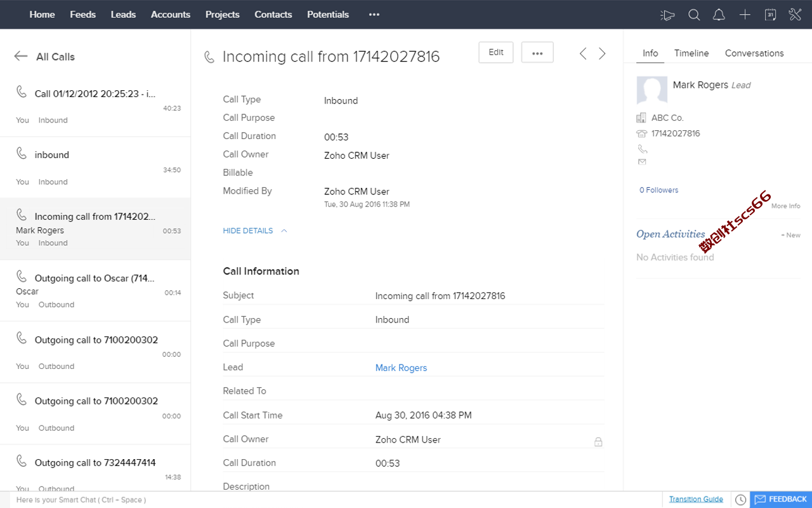Click the Edit button
Viewport: 812px width, 508px height.
[x=496, y=53]
